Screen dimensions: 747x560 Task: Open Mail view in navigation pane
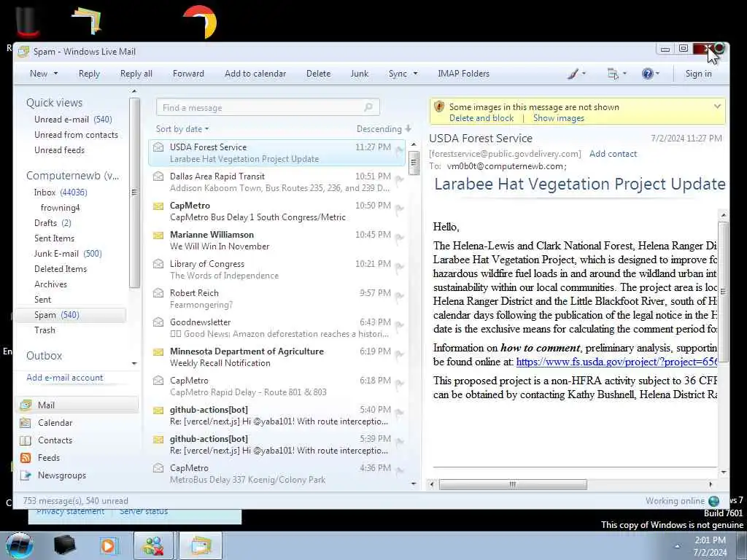tap(77, 405)
